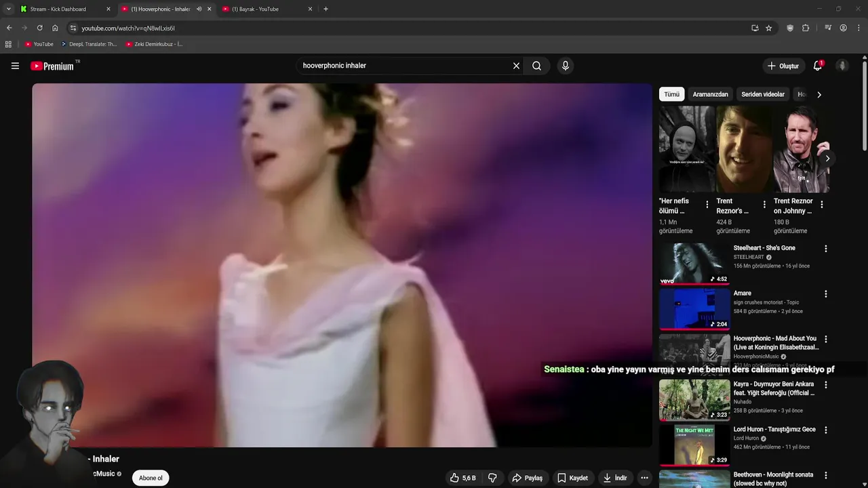Save video with Kaydet button
Screen dimensions: 868x488
coord(572,478)
